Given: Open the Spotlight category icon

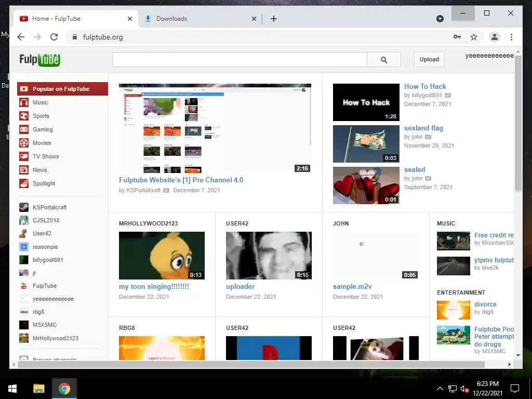Looking at the screenshot, I should [24, 183].
